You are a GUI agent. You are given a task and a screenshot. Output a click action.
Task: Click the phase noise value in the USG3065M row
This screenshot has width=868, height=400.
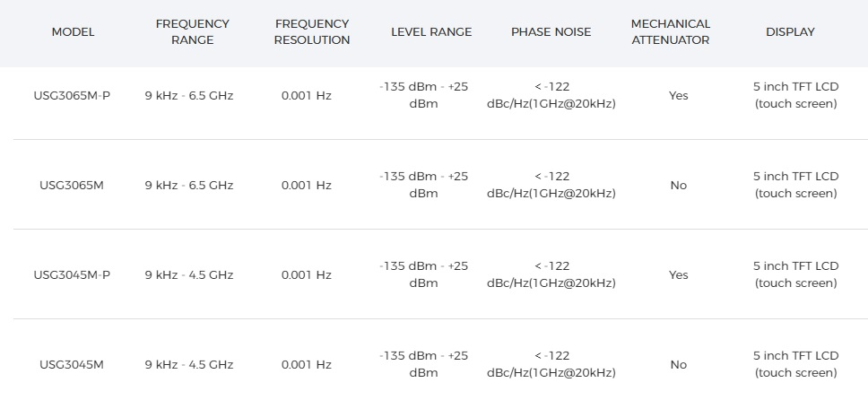point(551,185)
